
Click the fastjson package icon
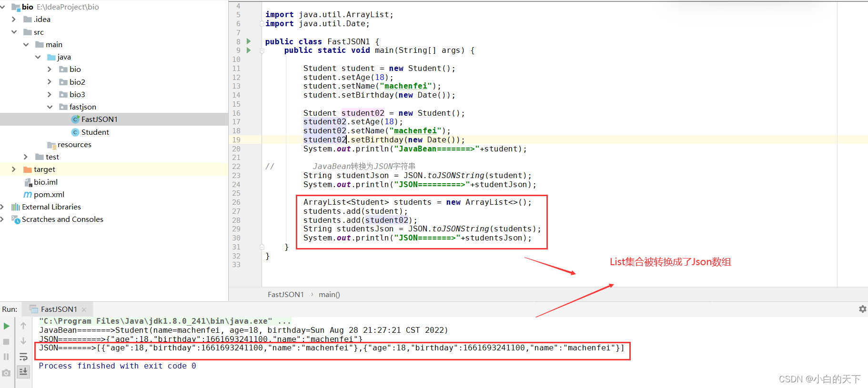pyautogui.click(x=63, y=107)
